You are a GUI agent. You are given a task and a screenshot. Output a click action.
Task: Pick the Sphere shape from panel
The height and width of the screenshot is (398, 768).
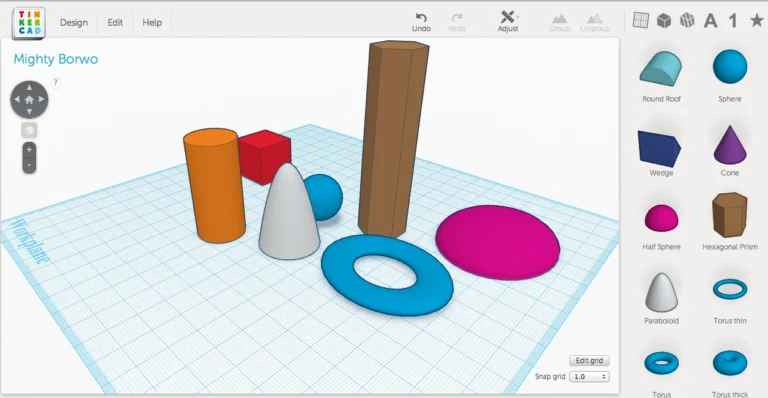(x=730, y=67)
